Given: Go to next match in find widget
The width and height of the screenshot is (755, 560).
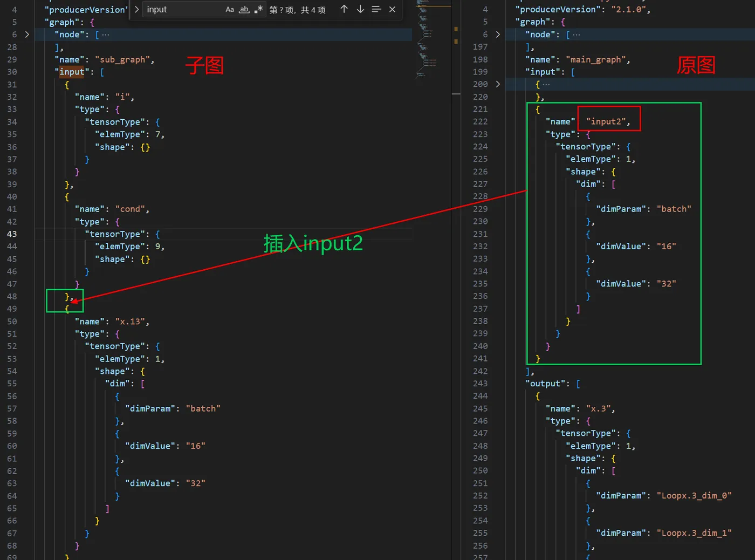Looking at the screenshot, I should pyautogui.click(x=360, y=9).
